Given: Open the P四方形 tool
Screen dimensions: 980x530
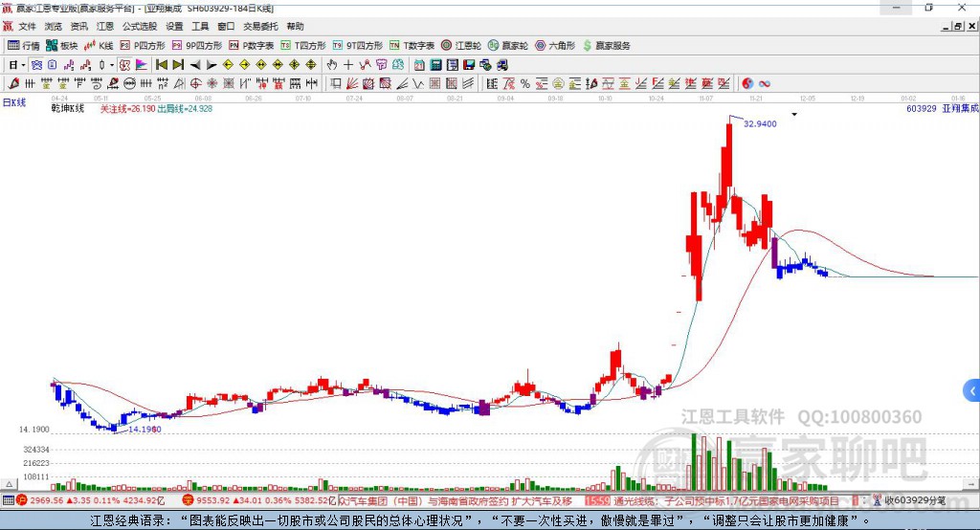Looking at the screenshot, I should click(143, 46).
